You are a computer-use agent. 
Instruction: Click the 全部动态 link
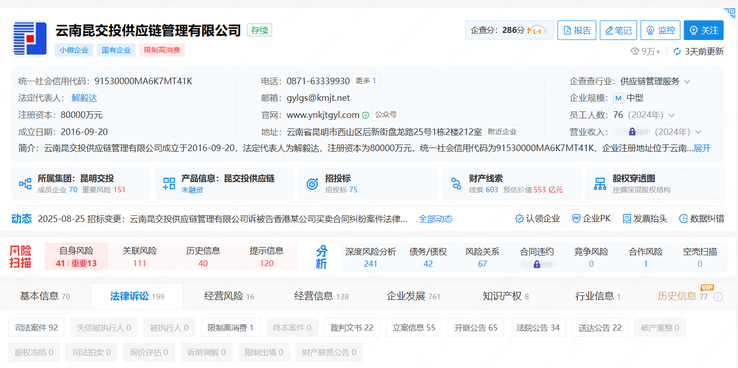tap(435, 219)
